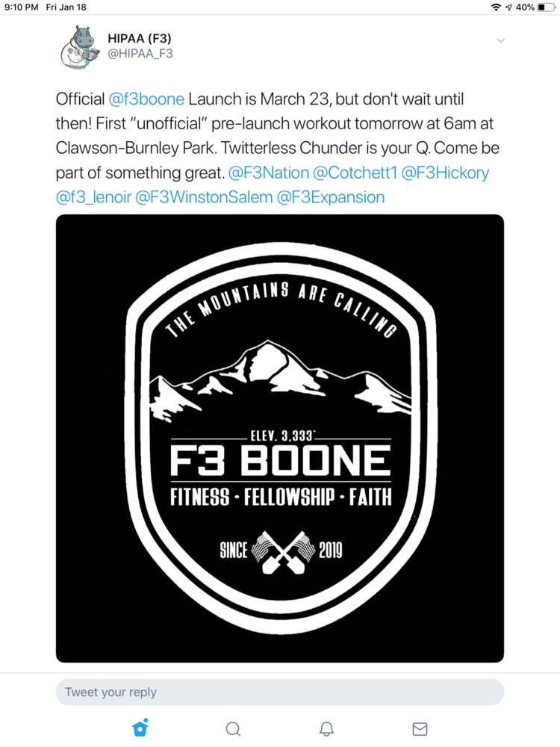
Task: Open the @F3Nation mention
Action: click(x=269, y=173)
